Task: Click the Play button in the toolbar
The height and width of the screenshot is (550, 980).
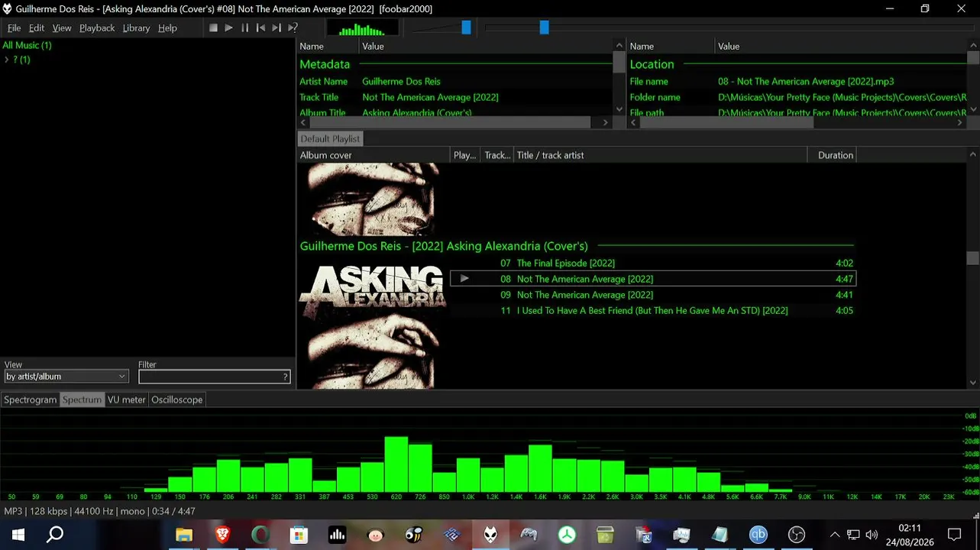Action: (x=229, y=27)
